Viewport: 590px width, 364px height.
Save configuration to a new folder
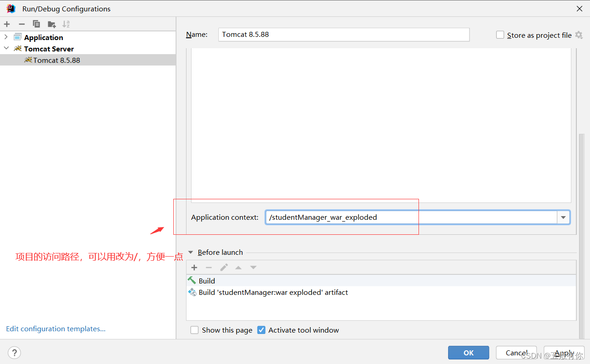(x=51, y=24)
